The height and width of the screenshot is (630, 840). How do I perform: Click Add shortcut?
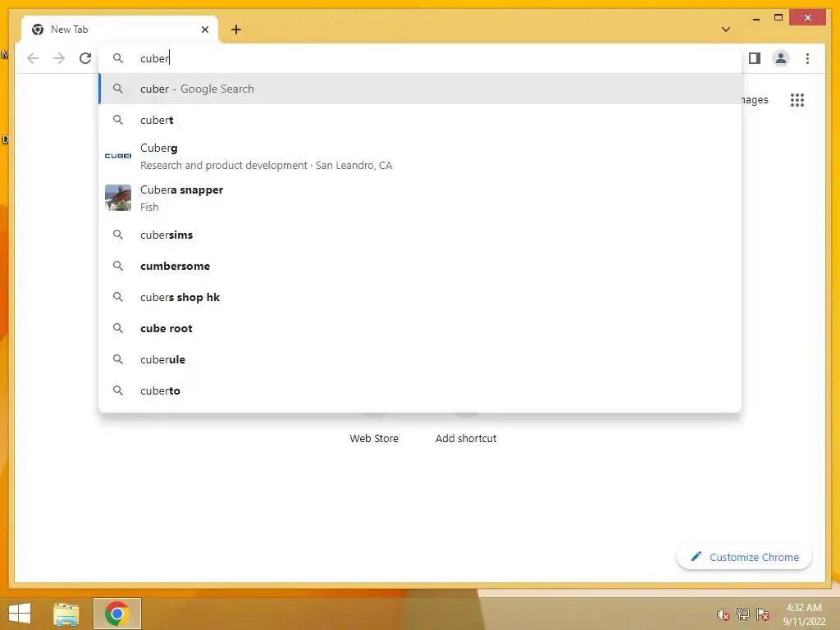tap(466, 438)
